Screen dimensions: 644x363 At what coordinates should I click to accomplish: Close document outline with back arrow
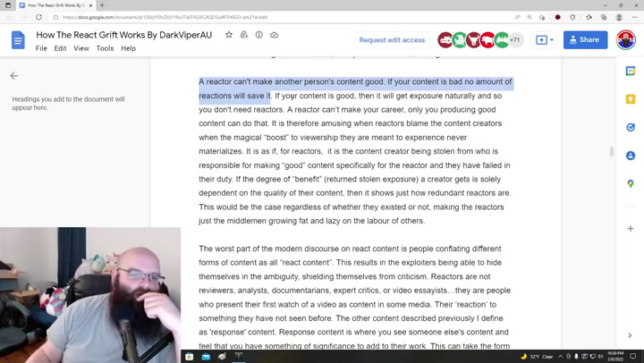point(14,76)
